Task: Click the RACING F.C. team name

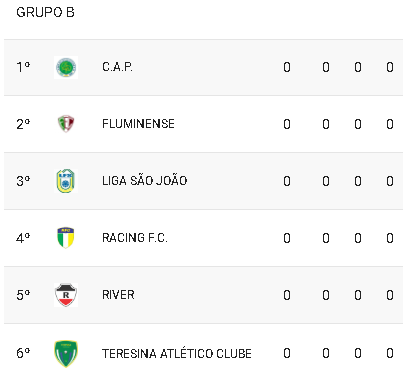Action: point(135,238)
